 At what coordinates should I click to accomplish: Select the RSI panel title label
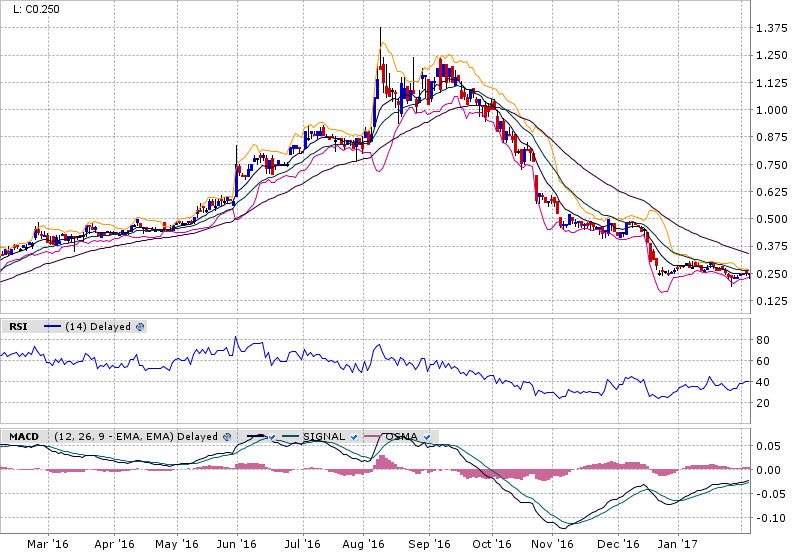click(18, 326)
